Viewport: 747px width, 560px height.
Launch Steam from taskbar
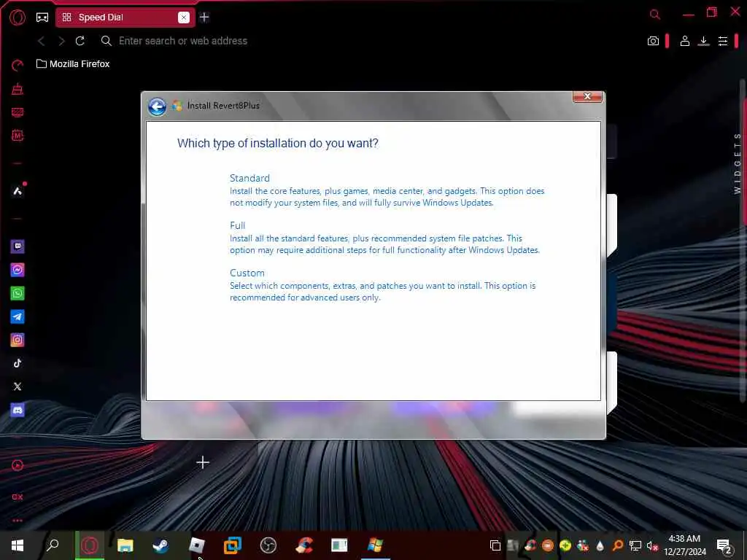coord(160,545)
